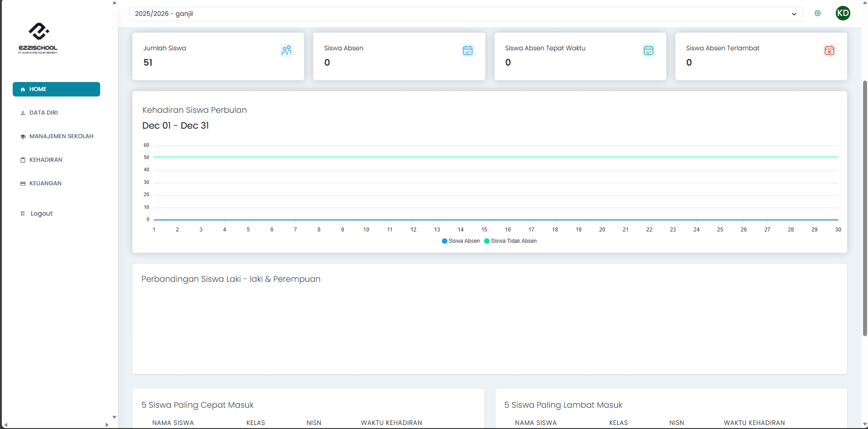
Task: Expand the Kehadiran sidebar menu
Action: [x=46, y=160]
